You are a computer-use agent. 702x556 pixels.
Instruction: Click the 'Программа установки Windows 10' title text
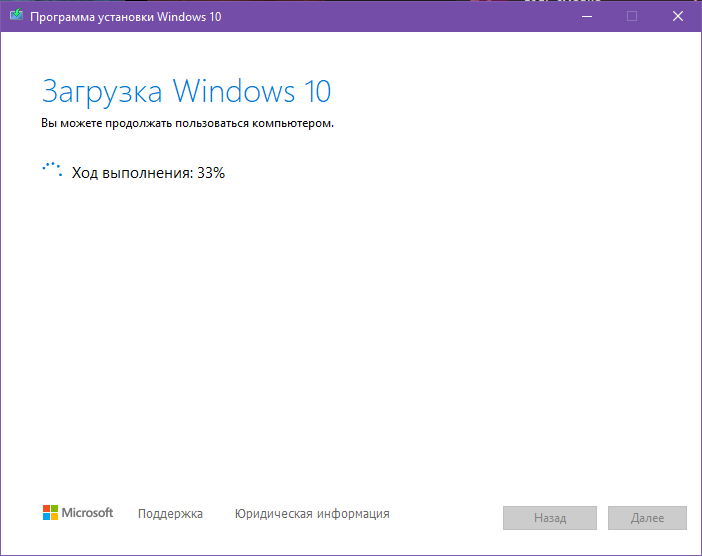click(126, 17)
